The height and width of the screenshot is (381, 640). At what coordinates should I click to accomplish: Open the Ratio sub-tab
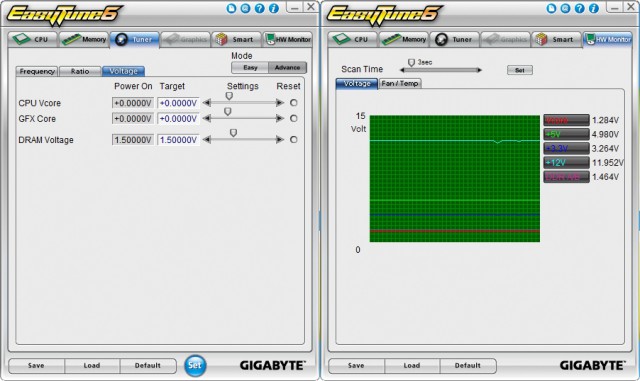(x=80, y=71)
